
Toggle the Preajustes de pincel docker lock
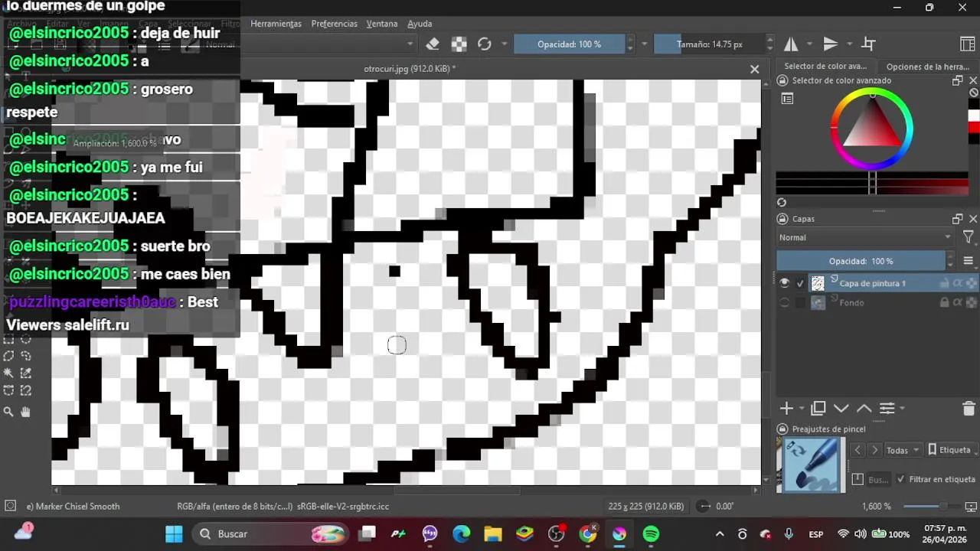[782, 429]
